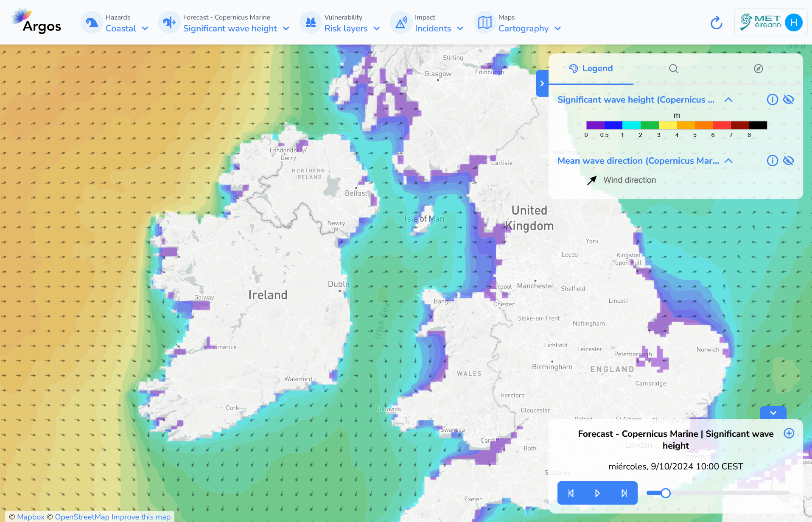Image resolution: width=812 pixels, height=522 pixels.
Task: Collapse the forecast timeline panel
Action: click(x=773, y=413)
